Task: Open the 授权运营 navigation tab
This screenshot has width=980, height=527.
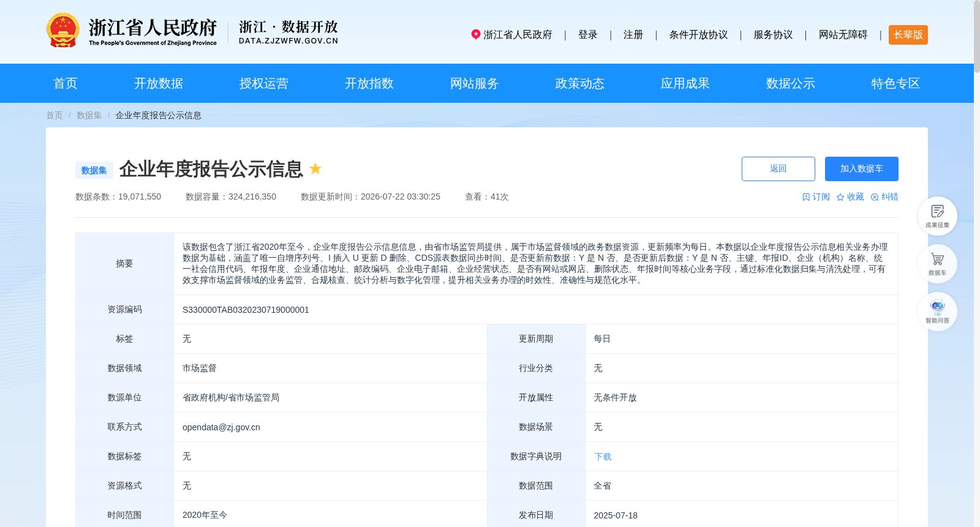Action: [264, 83]
